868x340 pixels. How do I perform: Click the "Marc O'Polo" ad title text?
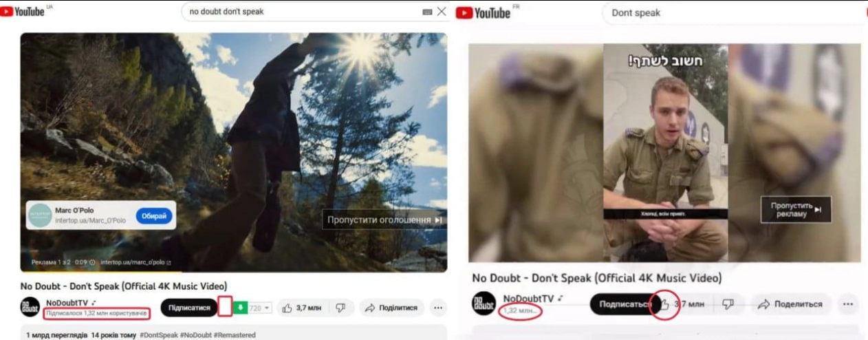75,210
